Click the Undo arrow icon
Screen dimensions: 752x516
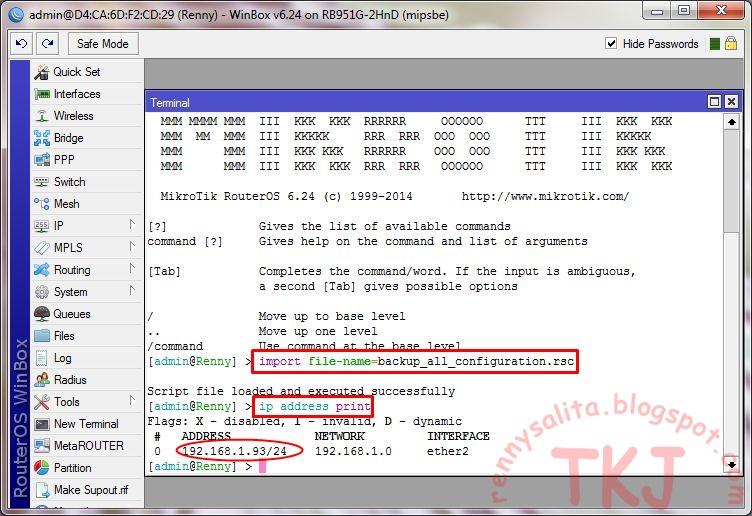22,44
